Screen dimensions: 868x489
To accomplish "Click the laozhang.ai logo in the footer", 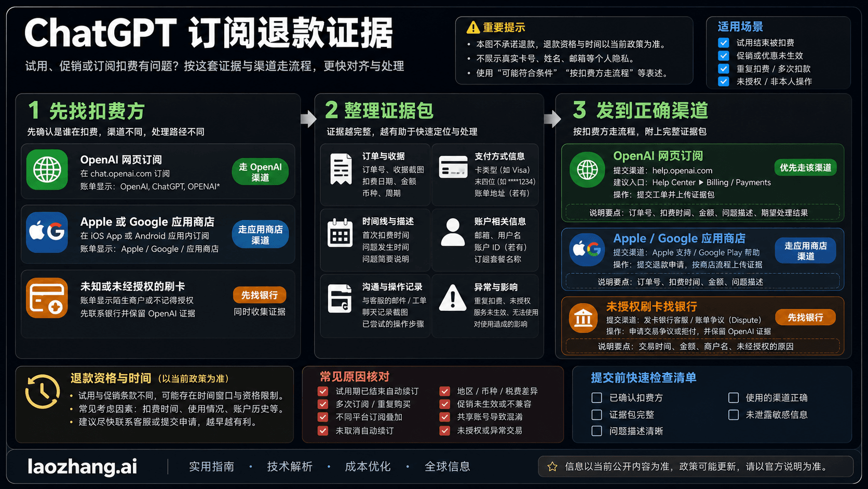I will [82, 467].
